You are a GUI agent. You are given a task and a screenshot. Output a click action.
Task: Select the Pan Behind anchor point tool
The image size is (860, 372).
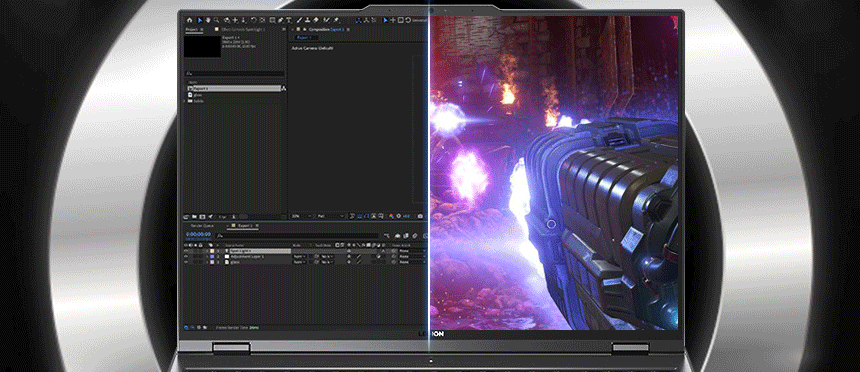pos(262,20)
